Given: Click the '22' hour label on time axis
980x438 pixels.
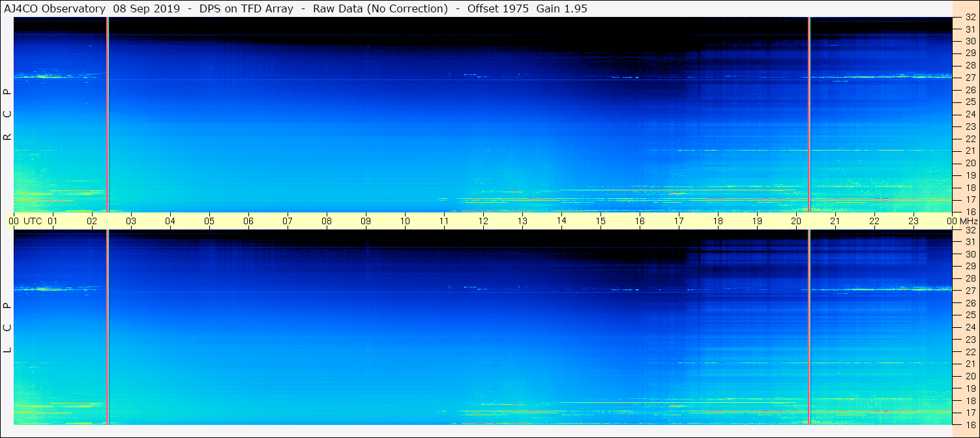Looking at the screenshot, I should [874, 221].
